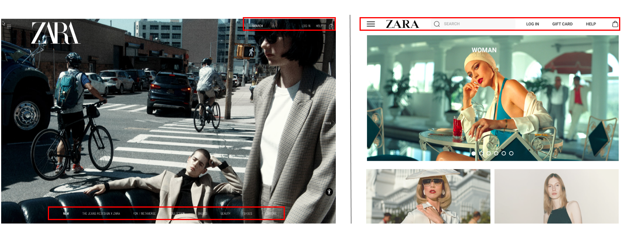Click the hero image of woman in turban
Viewport: 644px width, 252px height.
click(493, 98)
